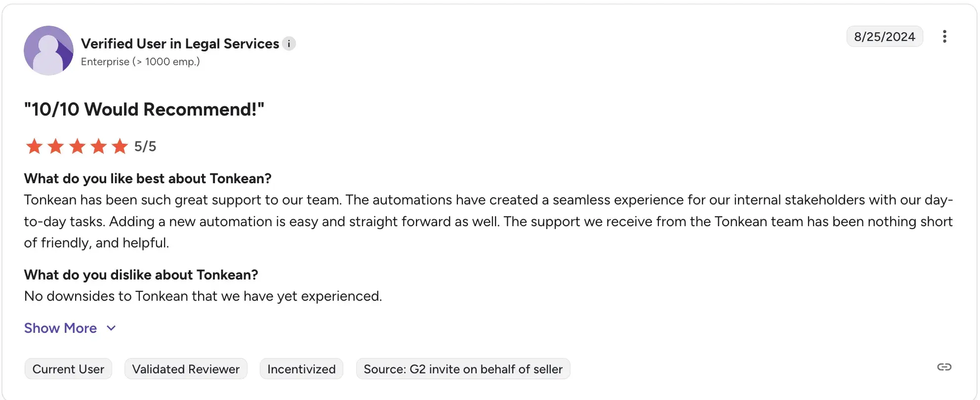Image resolution: width=980 pixels, height=400 pixels.
Task: Click the "What do you dislike about Tonkean?" heading
Action: click(141, 275)
